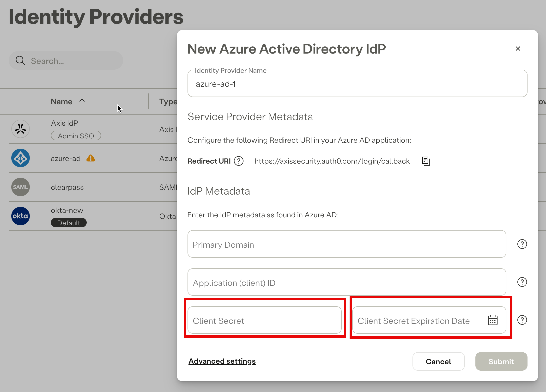Focus the Client Secret Expiration Date field
This screenshot has width=546, height=392.
coord(429,320)
